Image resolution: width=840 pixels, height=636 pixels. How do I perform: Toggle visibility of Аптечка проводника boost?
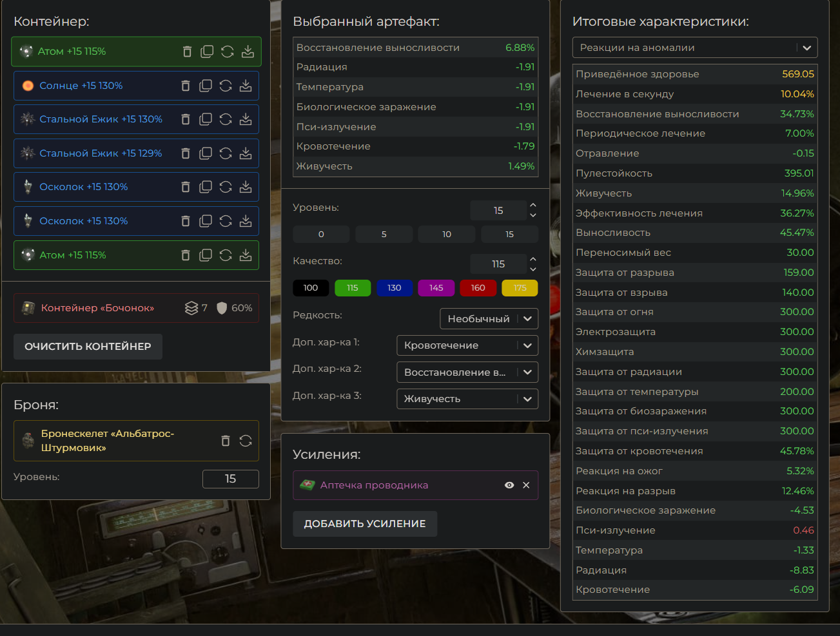509,485
